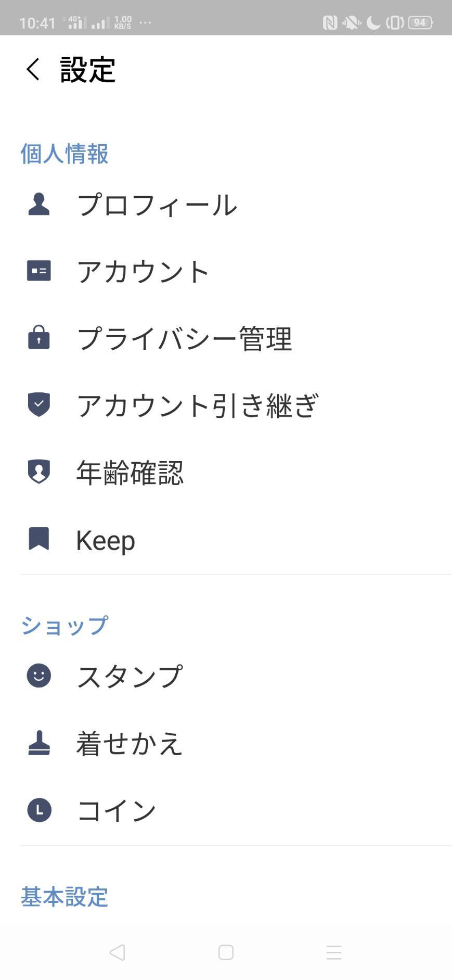Tap the coin L icon
Viewport: 452px width, 980px height.
tap(39, 810)
